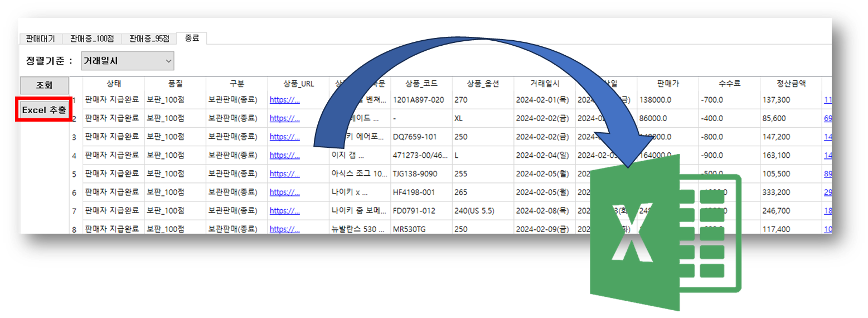Click the 조회 button
868x318 pixels.
click(x=45, y=85)
